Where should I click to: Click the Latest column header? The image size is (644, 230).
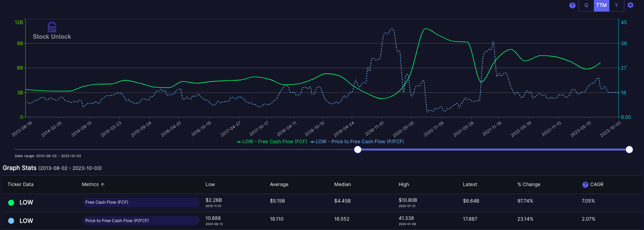click(x=470, y=185)
